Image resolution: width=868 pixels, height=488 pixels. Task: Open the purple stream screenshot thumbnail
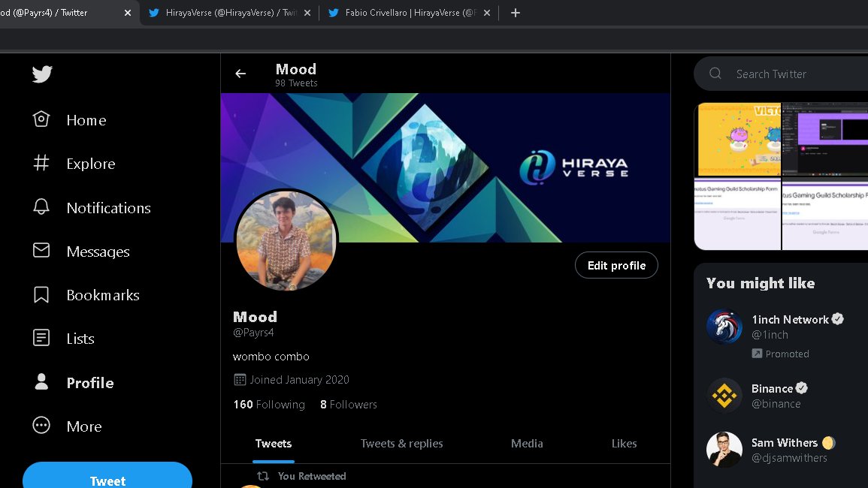pyautogui.click(x=825, y=140)
